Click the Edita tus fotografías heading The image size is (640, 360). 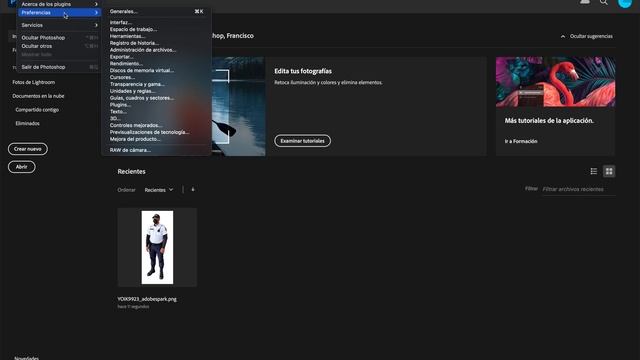(303, 71)
